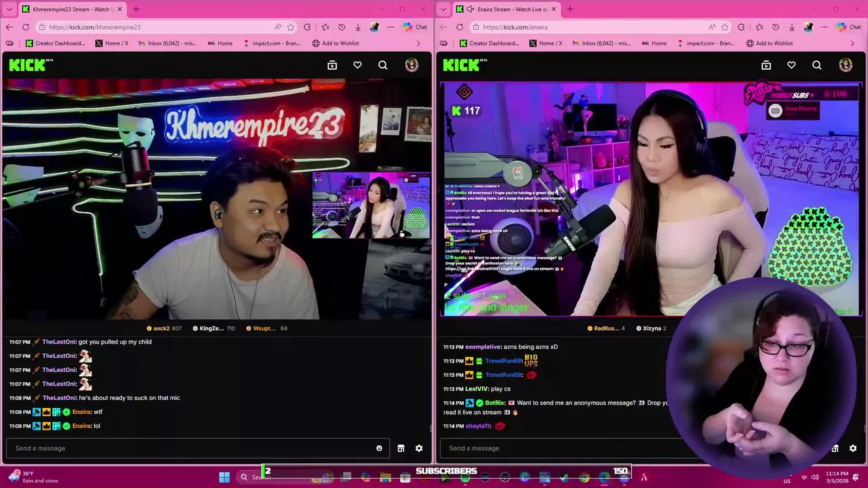Open weather widget showing 36°F
This screenshot has height=488, width=868.
pos(33,477)
